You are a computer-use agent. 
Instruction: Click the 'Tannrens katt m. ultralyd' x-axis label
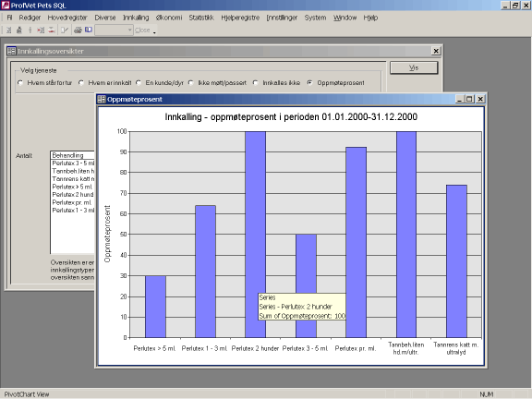click(456, 348)
